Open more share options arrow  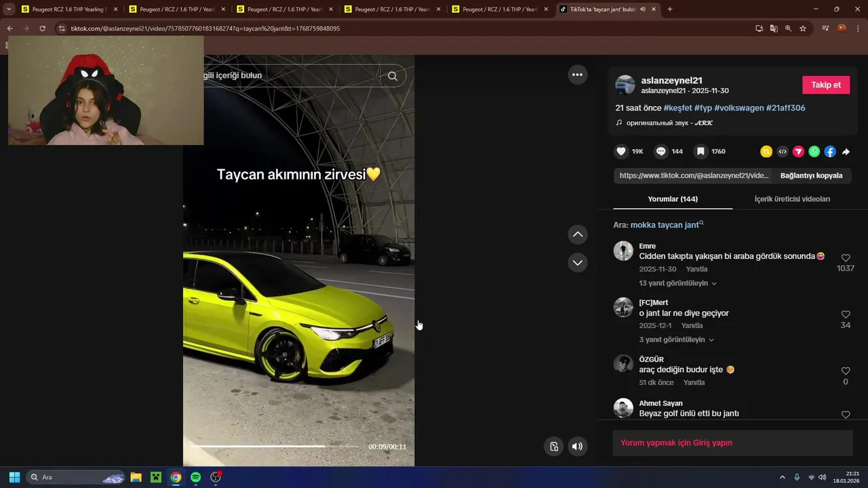coord(846,152)
